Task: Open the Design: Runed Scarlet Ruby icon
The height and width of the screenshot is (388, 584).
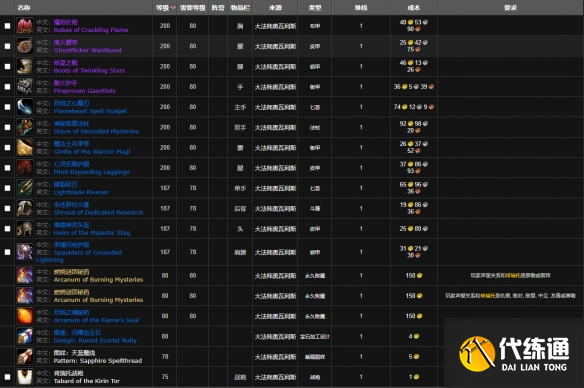Action: (x=25, y=336)
